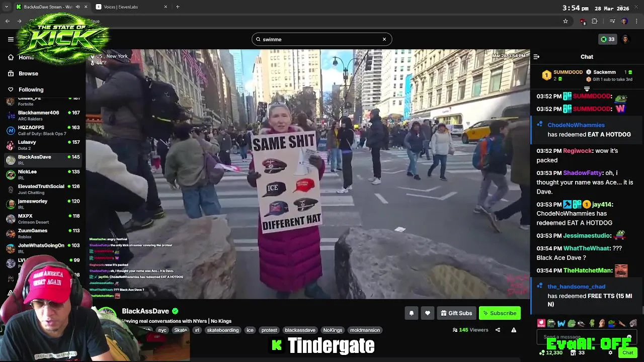Image resolution: width=644 pixels, height=362 pixels.
Task: Clear the search box with the X
Action: click(384, 39)
